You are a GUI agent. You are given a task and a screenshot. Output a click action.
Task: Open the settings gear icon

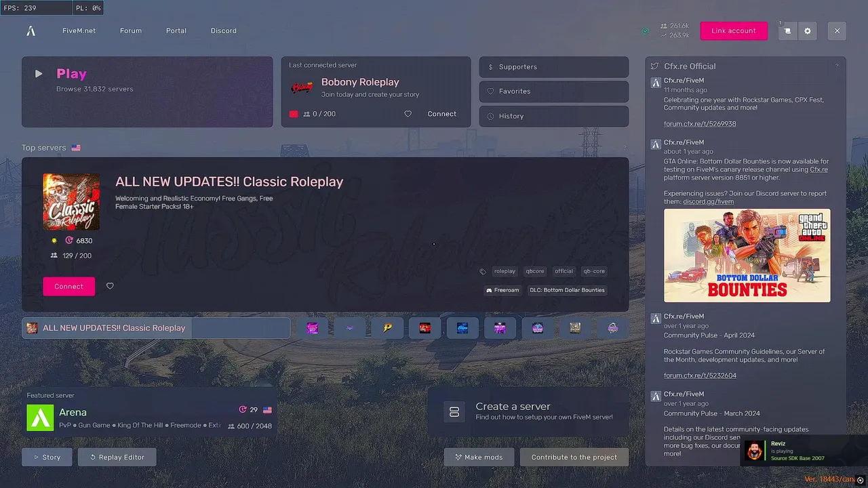808,30
